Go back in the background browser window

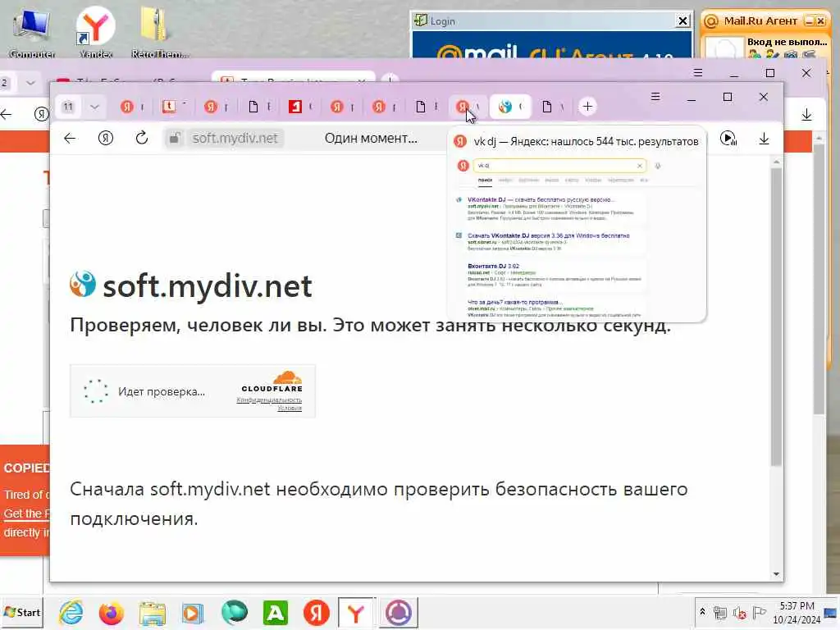pos(6,114)
